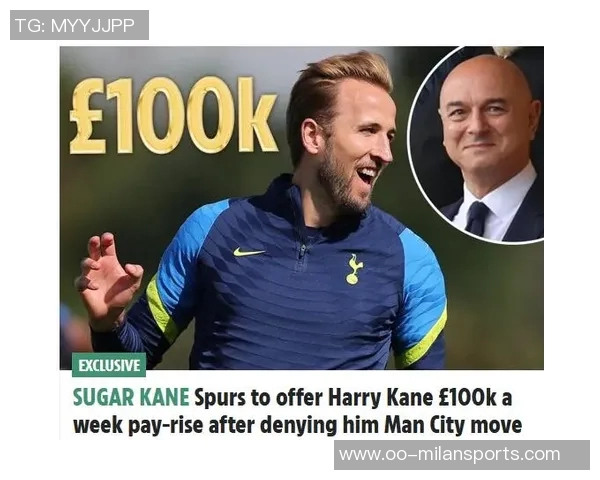Screen dimensions: 600x480
Task: Click the green SUGAR KANE headline tag
Action: click(131, 397)
